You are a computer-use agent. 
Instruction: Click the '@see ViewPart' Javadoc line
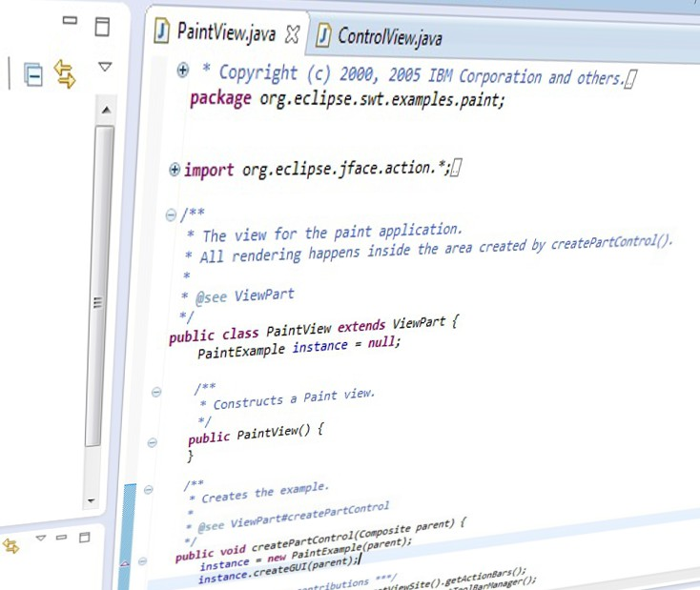(x=245, y=295)
